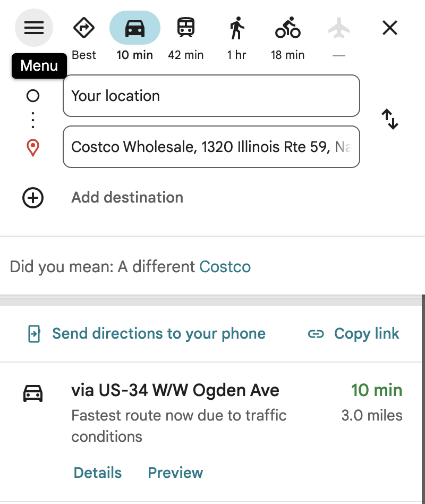
Task: Open route Preview
Action: pyautogui.click(x=175, y=473)
